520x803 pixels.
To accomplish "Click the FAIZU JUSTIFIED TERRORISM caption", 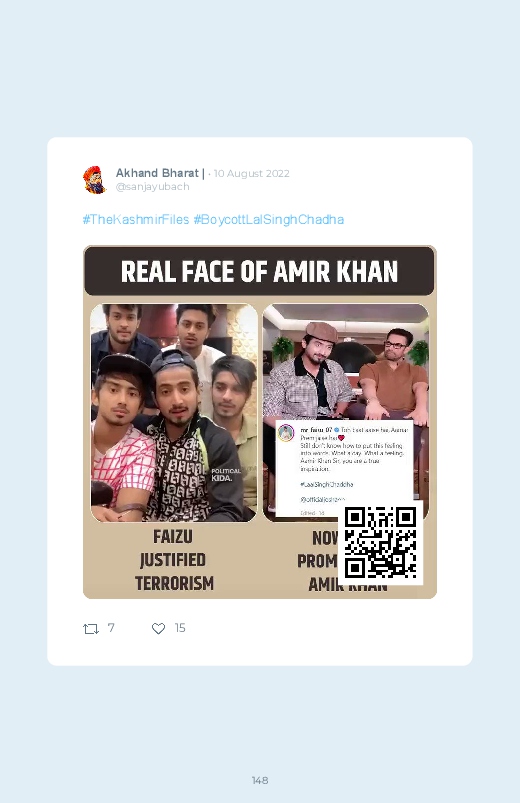I will click(174, 560).
